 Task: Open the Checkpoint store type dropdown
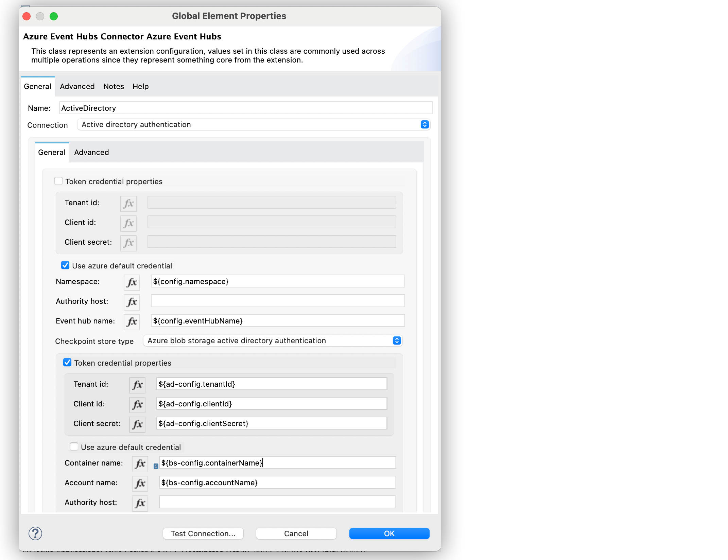coord(273,340)
